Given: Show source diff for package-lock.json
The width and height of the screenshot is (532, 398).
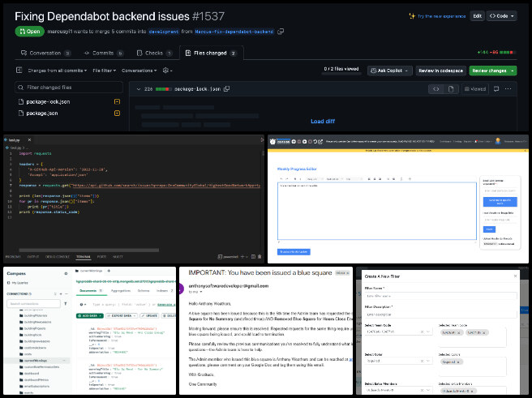Looking at the screenshot, I should coord(436,89).
